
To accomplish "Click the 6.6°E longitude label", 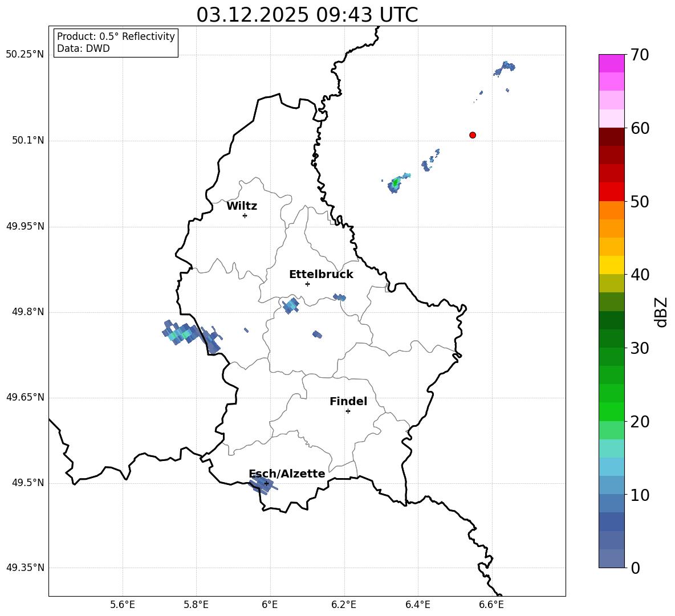I will pos(491,605).
